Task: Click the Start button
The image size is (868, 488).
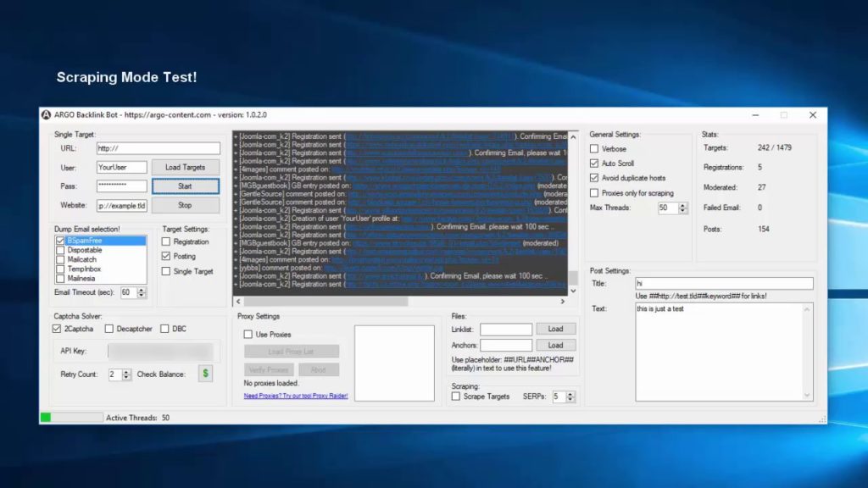Action: click(x=185, y=186)
